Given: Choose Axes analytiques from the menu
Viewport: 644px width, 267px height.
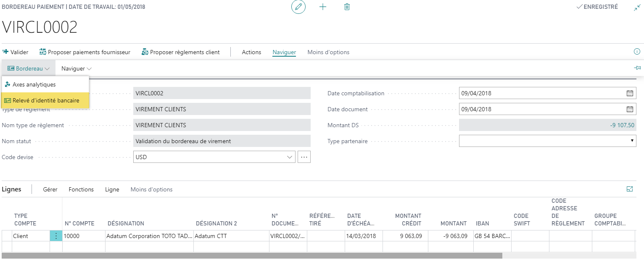Looking at the screenshot, I should [x=34, y=84].
